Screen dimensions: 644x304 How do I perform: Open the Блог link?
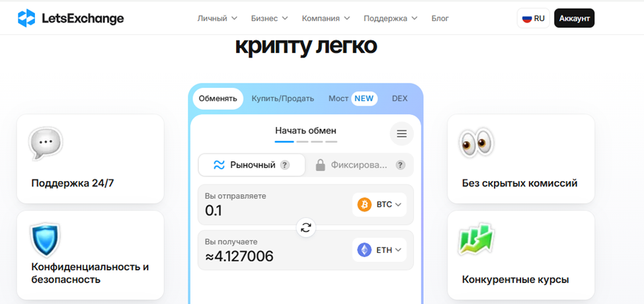tap(440, 19)
